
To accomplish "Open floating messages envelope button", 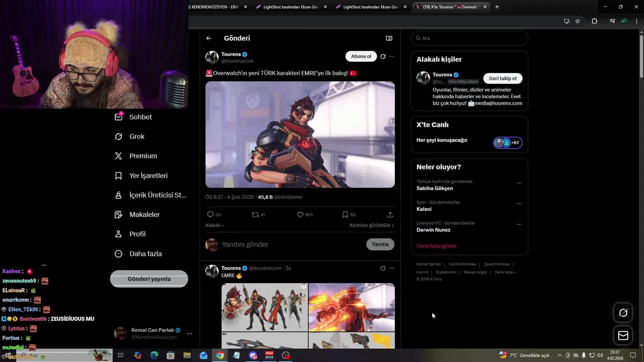I will click(623, 335).
